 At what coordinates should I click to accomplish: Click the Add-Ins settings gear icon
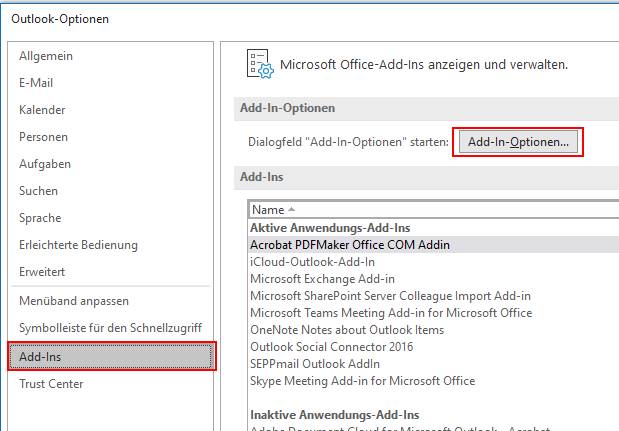[x=260, y=64]
